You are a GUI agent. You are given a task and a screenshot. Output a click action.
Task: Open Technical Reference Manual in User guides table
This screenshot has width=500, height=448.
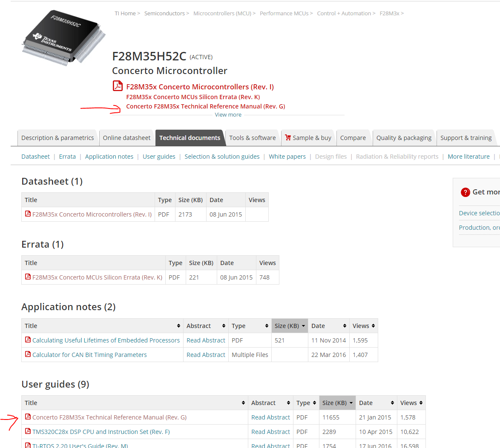pyautogui.click(x=109, y=417)
